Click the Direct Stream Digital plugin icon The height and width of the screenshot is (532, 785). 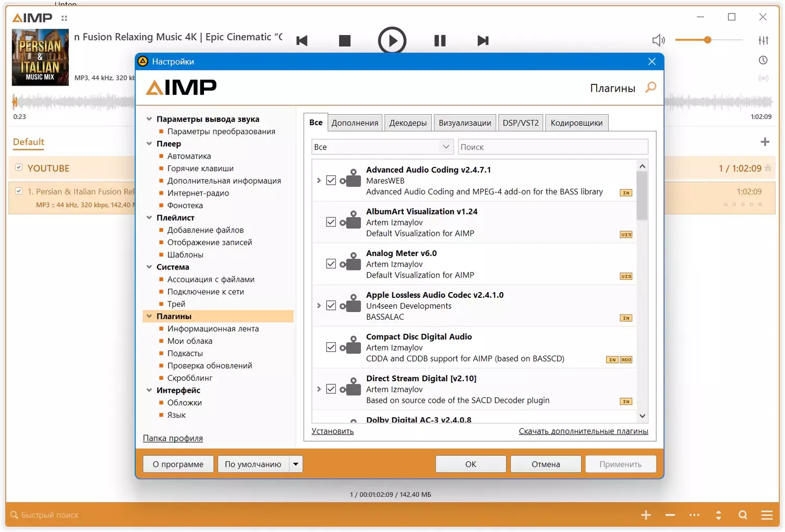coord(351,388)
